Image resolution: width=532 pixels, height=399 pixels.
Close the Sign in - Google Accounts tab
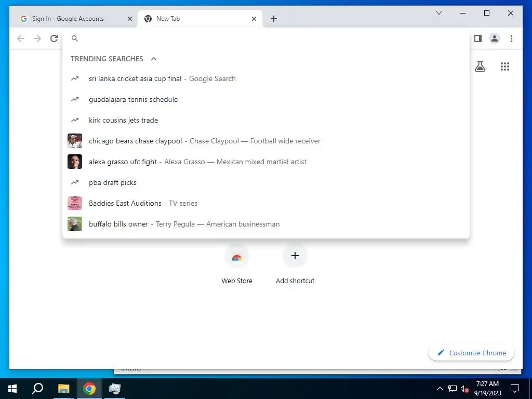tap(129, 19)
